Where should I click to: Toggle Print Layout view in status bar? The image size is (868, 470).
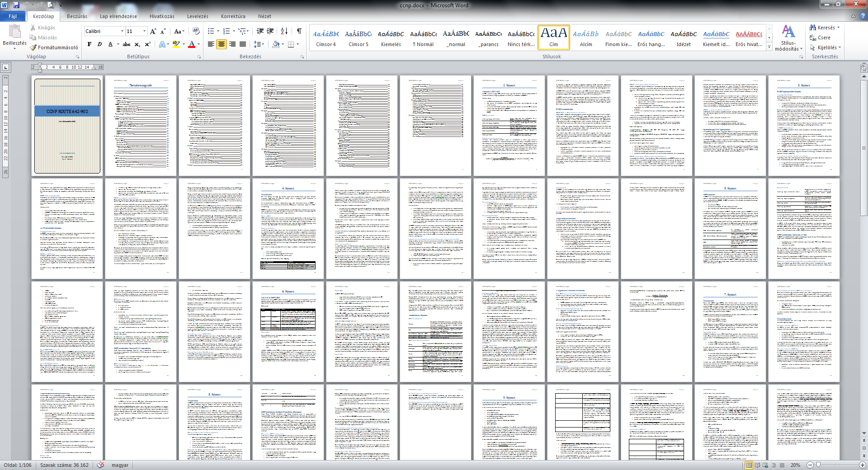pos(749,465)
